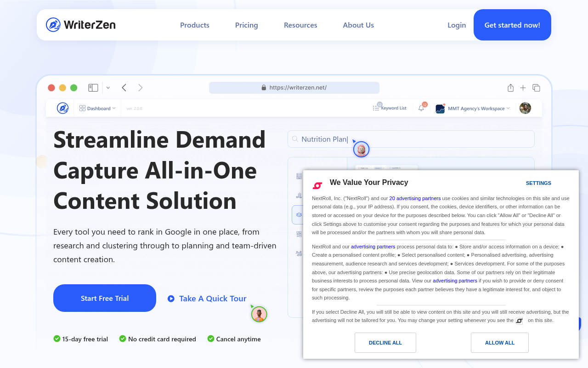Click the checkmark beside No credit card required
Image resolution: width=588 pixels, height=368 pixels.
point(122,339)
